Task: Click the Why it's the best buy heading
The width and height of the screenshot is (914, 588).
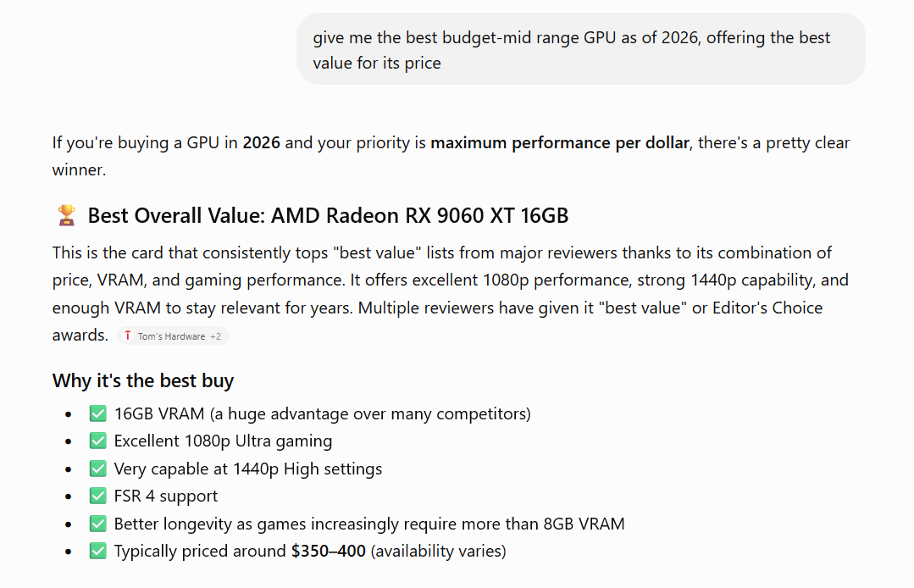Action: tap(143, 380)
